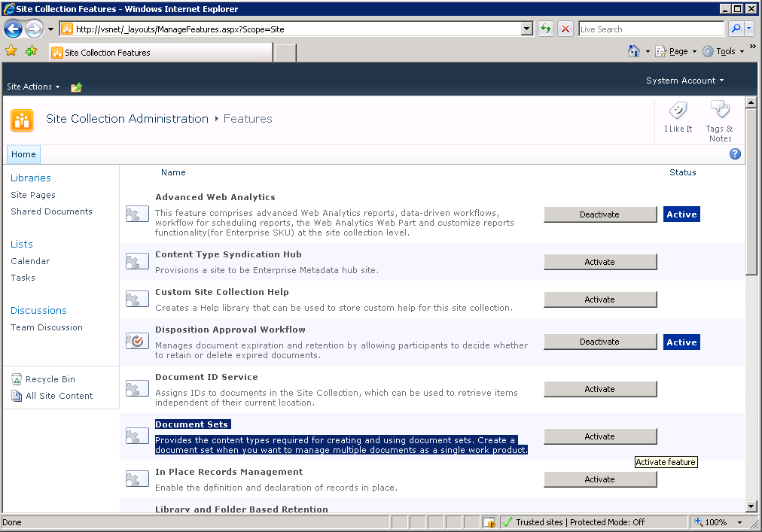Open the zoom level 100% control
762x532 pixels.
[x=717, y=522]
